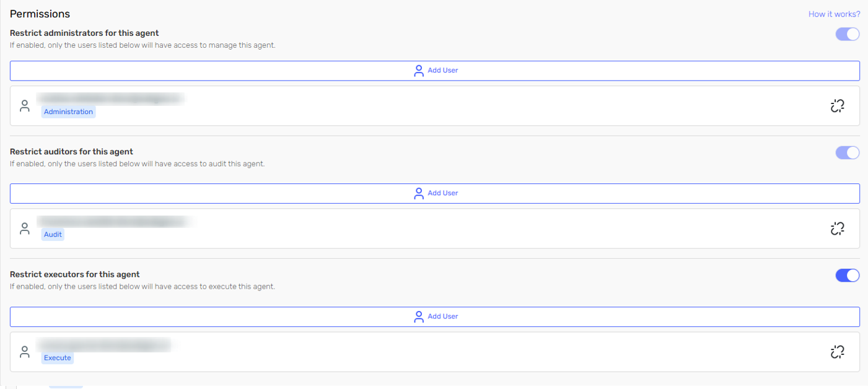The image size is (868, 389).
Task: Toggle off restrict executors for this agent
Action: point(847,275)
